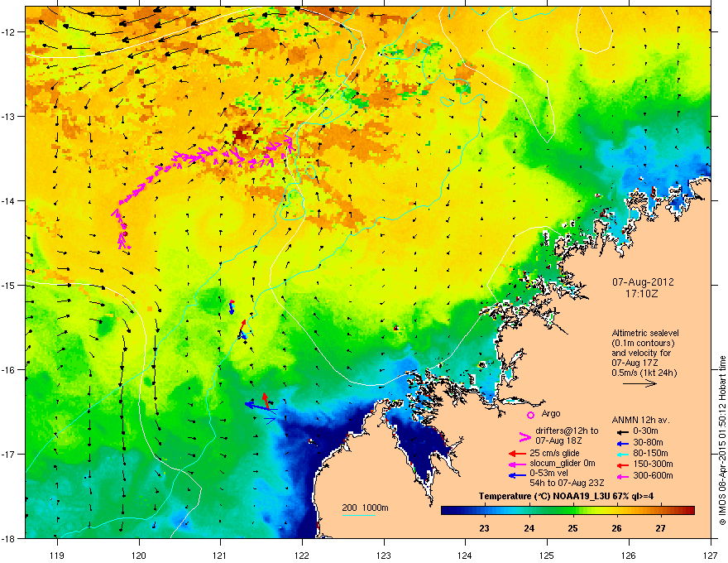Click longitude axis label 122
This screenshot has width=728, height=563.
click(x=302, y=555)
